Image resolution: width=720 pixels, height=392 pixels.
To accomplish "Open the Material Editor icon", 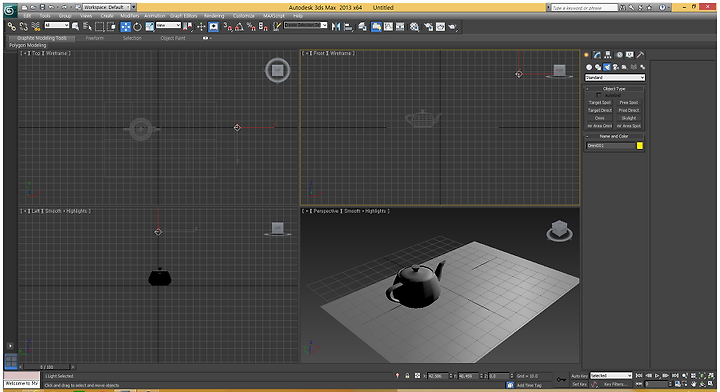I will [x=414, y=27].
